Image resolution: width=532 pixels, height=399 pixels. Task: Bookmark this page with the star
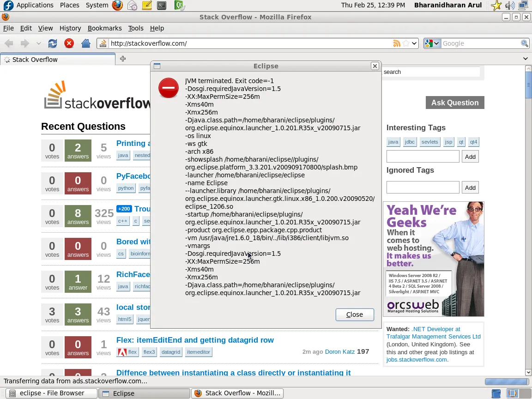(x=406, y=43)
